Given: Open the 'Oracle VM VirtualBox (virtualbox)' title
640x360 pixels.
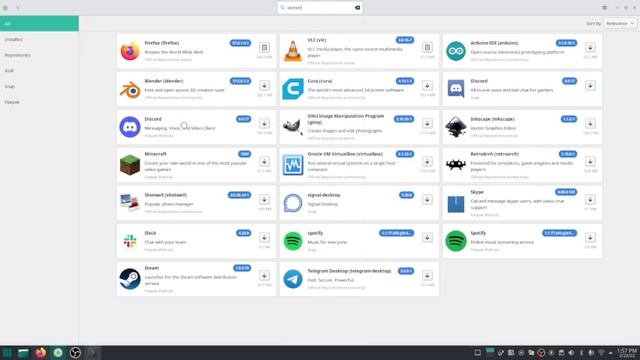Looking at the screenshot, I should pyautogui.click(x=345, y=154).
